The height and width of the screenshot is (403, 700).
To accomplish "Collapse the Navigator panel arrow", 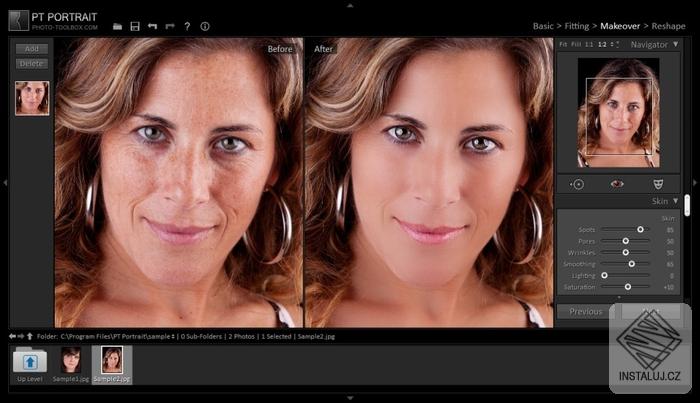I will (x=675, y=44).
